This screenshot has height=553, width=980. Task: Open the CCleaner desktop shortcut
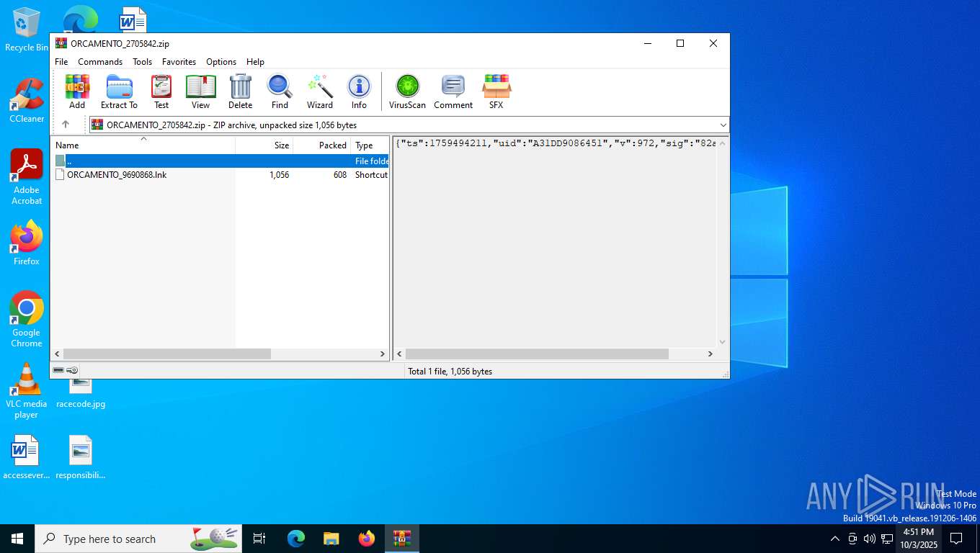click(x=27, y=101)
